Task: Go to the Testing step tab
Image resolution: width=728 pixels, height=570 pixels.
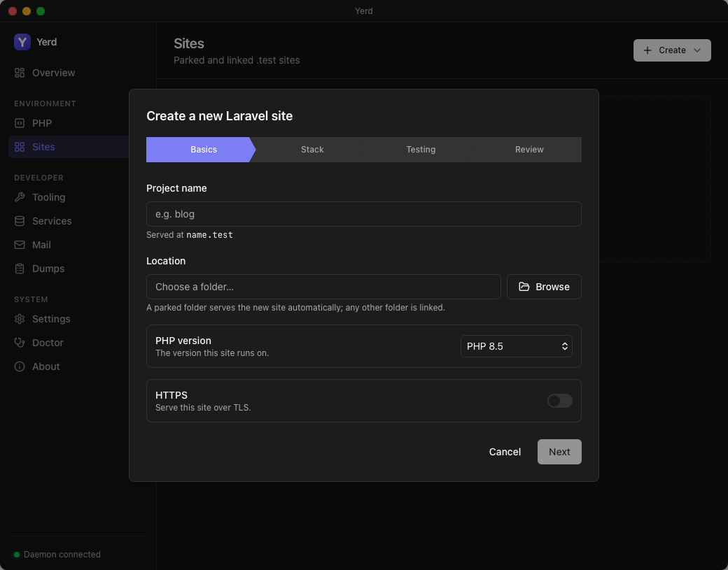Action: point(421,150)
